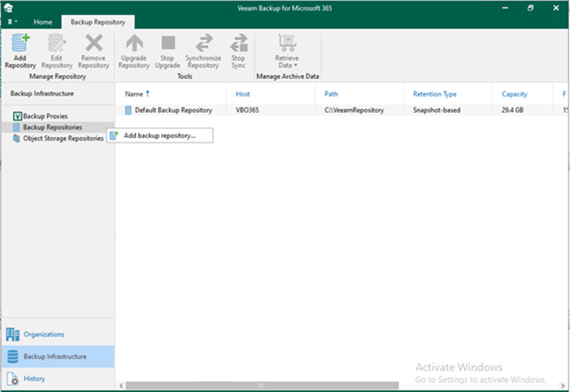Viewport: 570px width, 392px height.
Task: Click the scrollbar right arrow
Action: [562, 385]
